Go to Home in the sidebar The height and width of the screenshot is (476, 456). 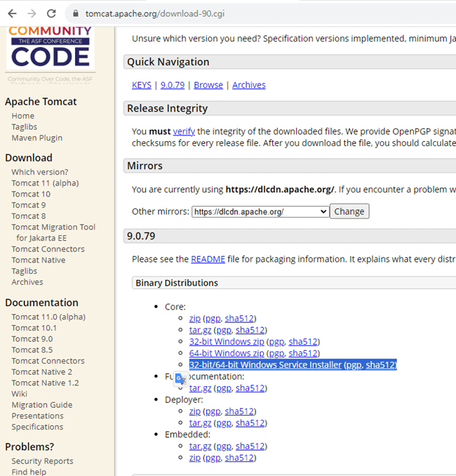(23, 116)
